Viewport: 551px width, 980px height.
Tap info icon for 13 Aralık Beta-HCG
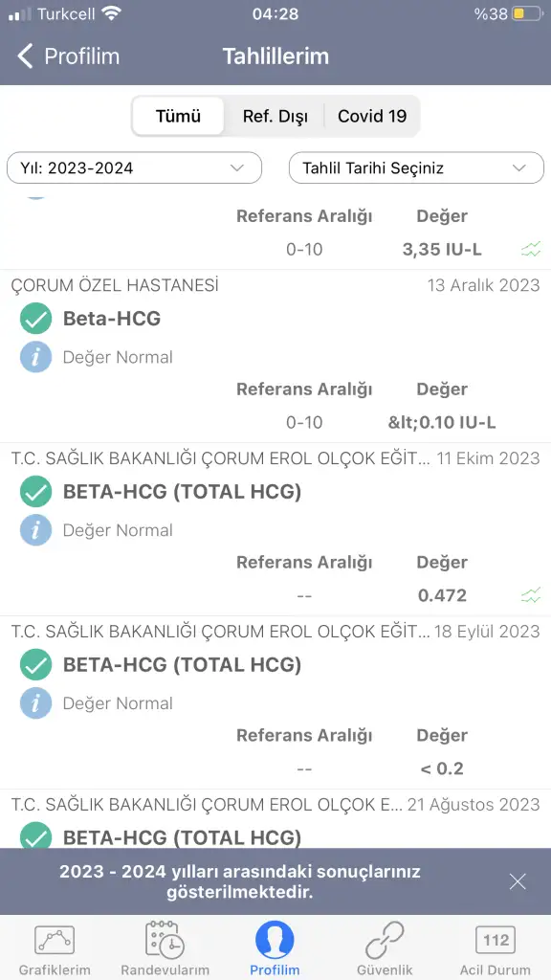[35, 357]
